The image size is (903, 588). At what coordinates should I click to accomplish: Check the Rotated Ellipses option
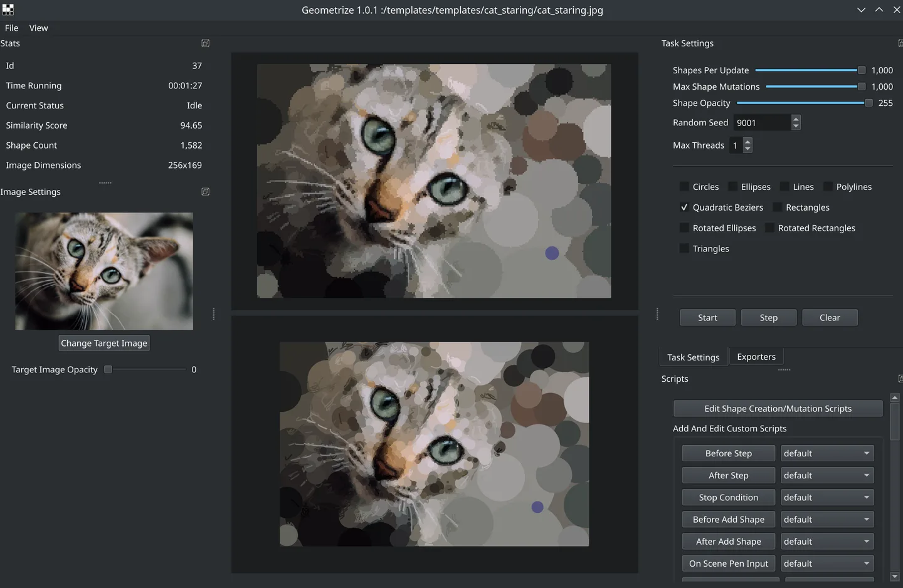pyautogui.click(x=684, y=228)
